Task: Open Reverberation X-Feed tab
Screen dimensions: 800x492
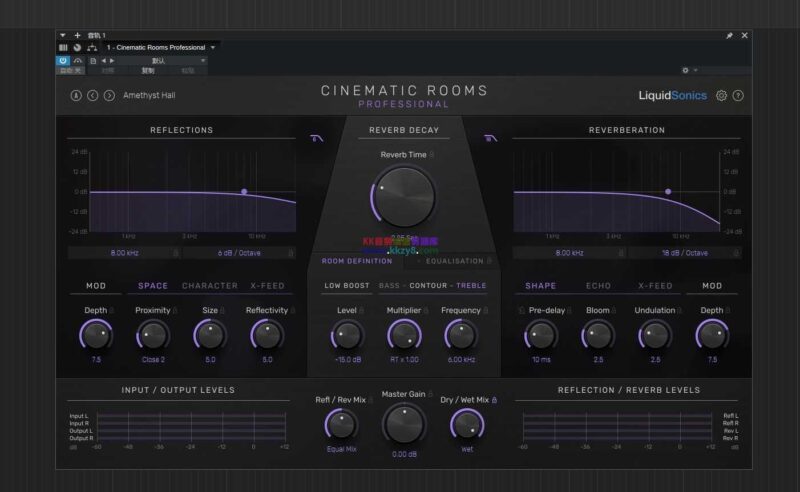Action: coord(655,286)
